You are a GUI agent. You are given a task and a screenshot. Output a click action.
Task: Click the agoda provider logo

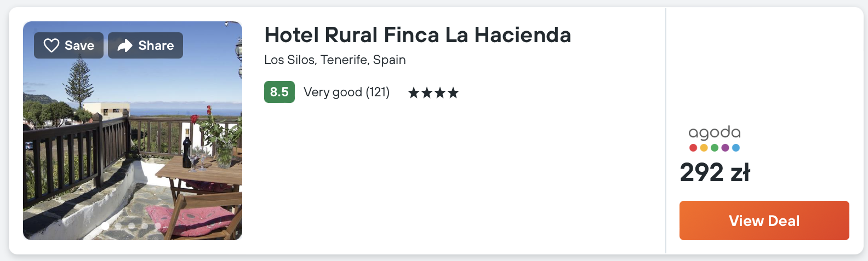[715, 133]
